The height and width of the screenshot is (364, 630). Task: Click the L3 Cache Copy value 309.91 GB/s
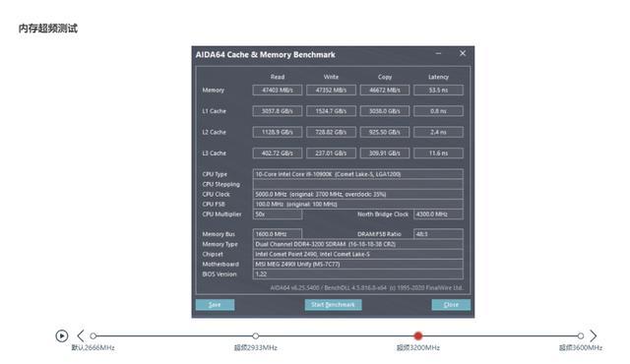tap(385, 152)
